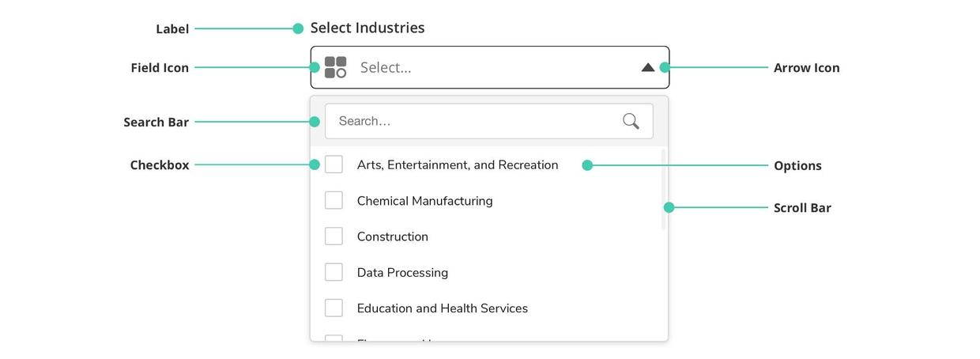Click the Select Industries heading above the field

point(367,28)
